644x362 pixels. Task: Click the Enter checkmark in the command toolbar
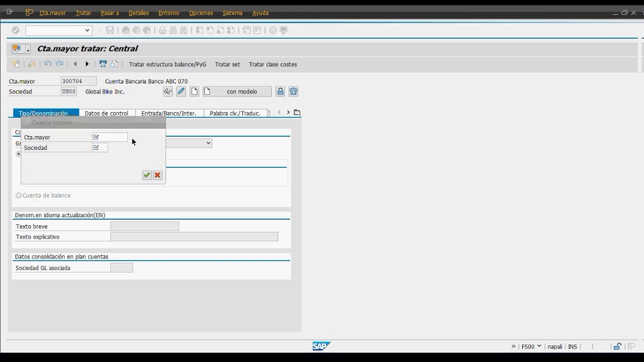pyautogui.click(x=16, y=30)
